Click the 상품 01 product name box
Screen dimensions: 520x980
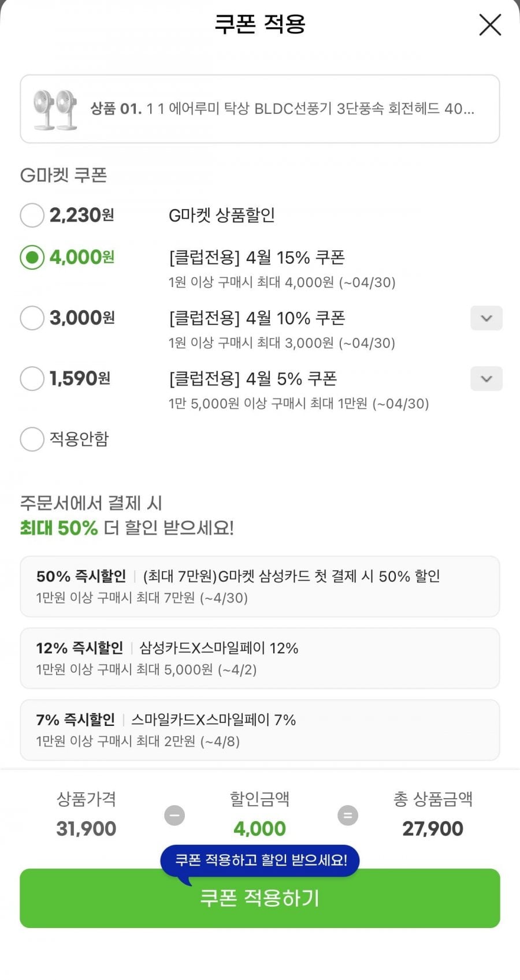coord(282,109)
